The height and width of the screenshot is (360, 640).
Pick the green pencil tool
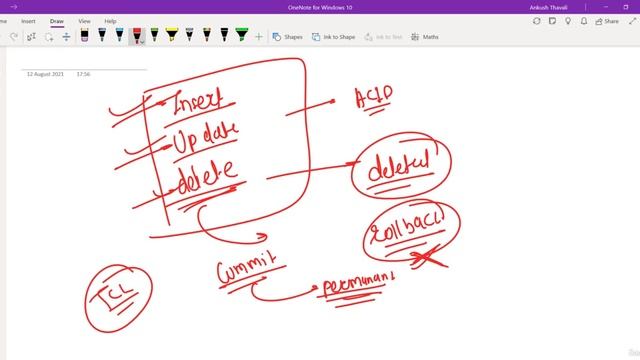(x=154, y=36)
